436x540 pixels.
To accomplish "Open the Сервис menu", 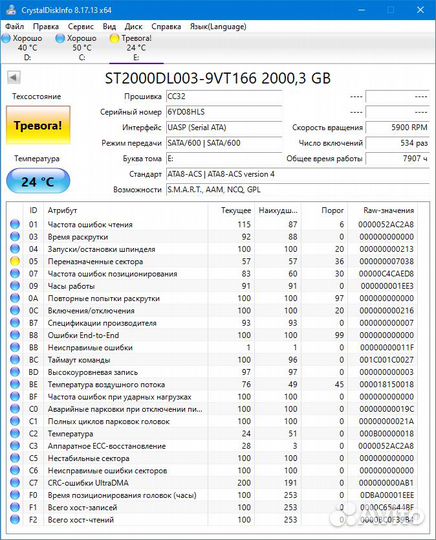I will (x=81, y=27).
